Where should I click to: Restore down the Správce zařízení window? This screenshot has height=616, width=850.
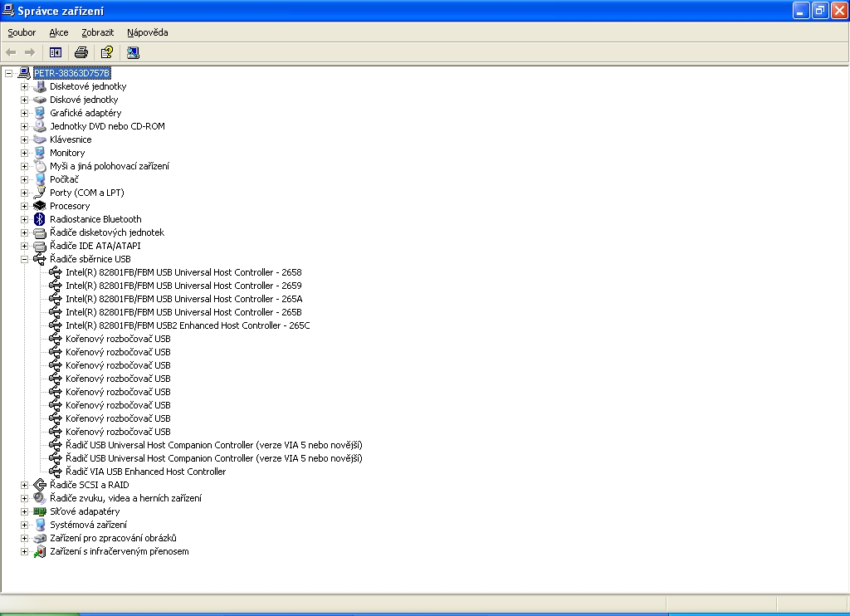tap(820, 10)
